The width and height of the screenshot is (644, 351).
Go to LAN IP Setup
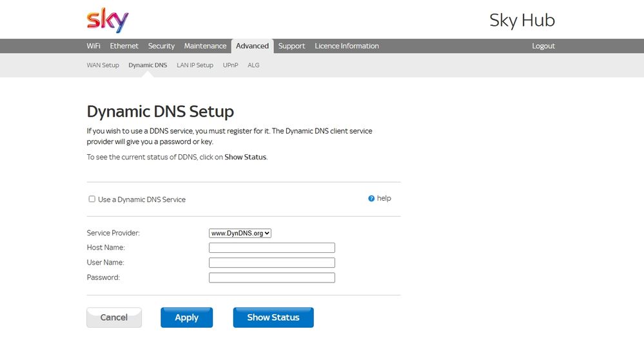(195, 65)
